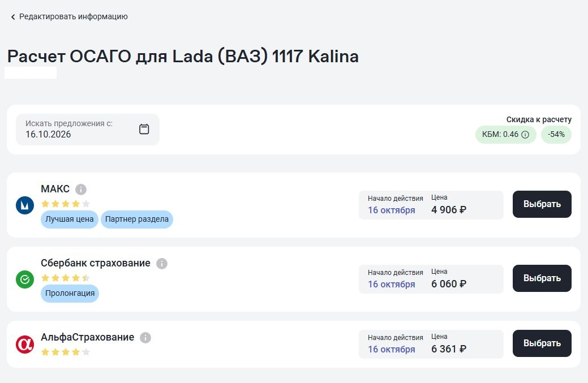
Task: Click МАКС start date 16 октября
Action: coord(392,210)
